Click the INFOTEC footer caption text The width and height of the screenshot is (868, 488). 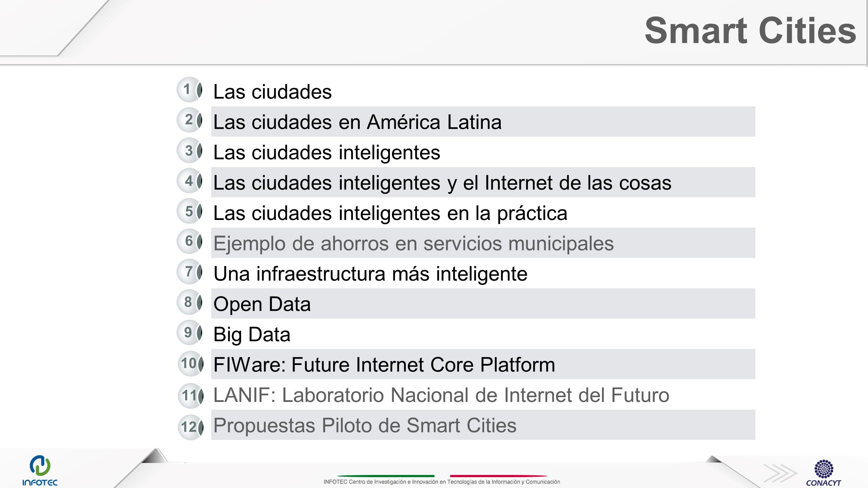(x=442, y=482)
